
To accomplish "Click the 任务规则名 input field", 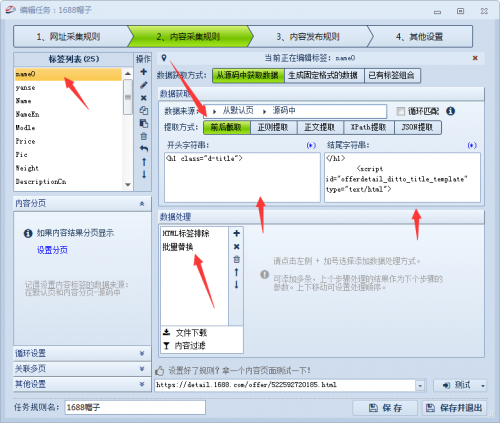I will (135, 407).
